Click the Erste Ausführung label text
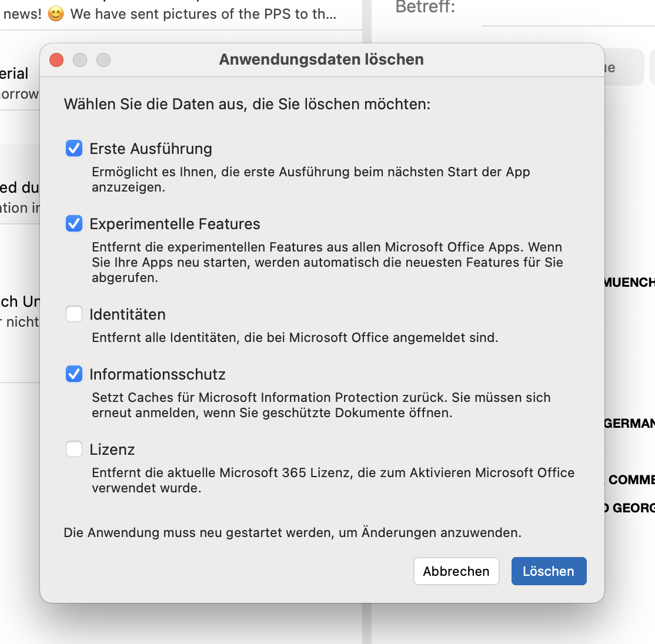Screen dimensions: 655x644 point(151,149)
